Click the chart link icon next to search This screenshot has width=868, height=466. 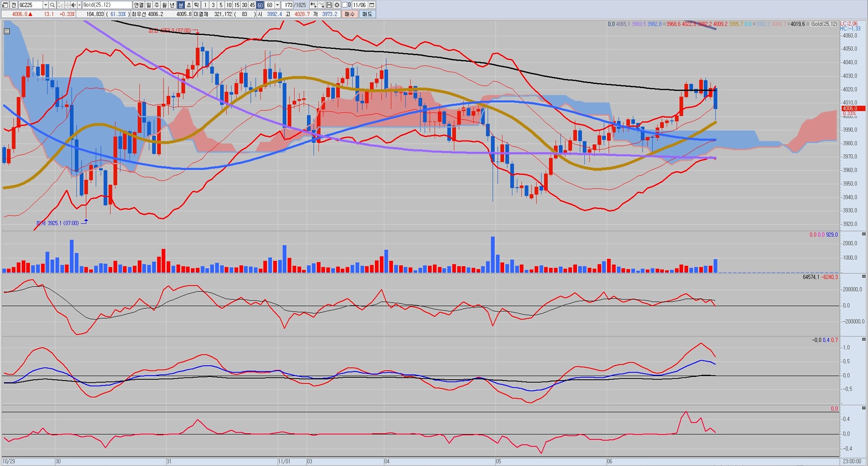point(61,5)
